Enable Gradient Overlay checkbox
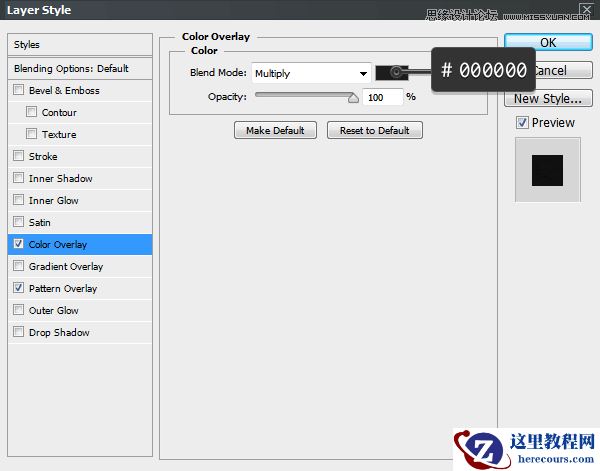Viewport: 600px width, 471px height. (x=18, y=266)
